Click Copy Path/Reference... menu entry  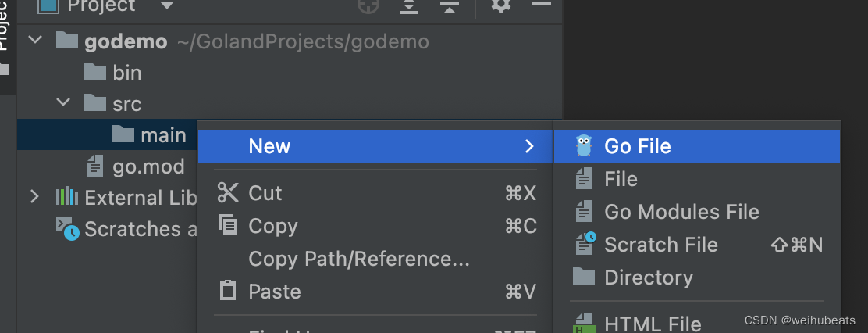tap(358, 259)
